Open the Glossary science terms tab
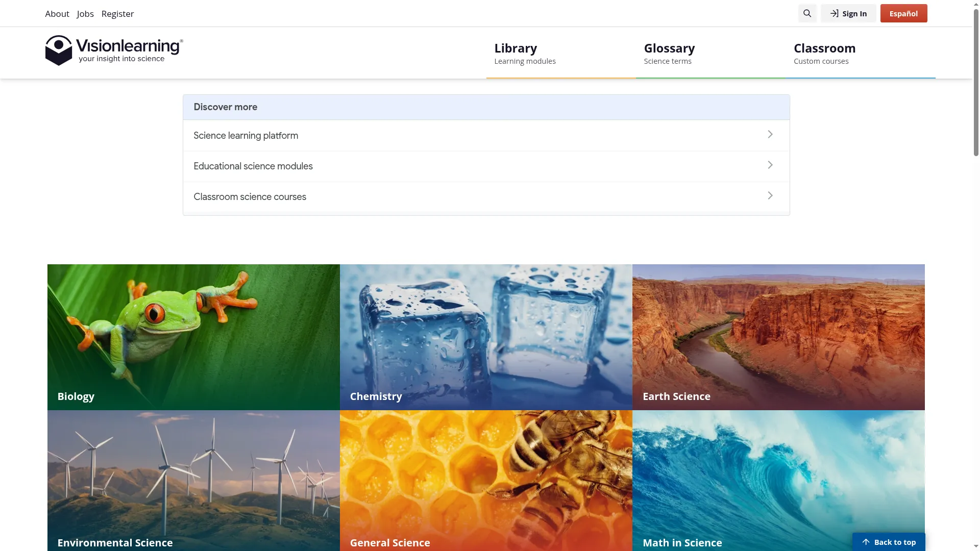Image resolution: width=980 pixels, height=551 pixels. [x=710, y=53]
